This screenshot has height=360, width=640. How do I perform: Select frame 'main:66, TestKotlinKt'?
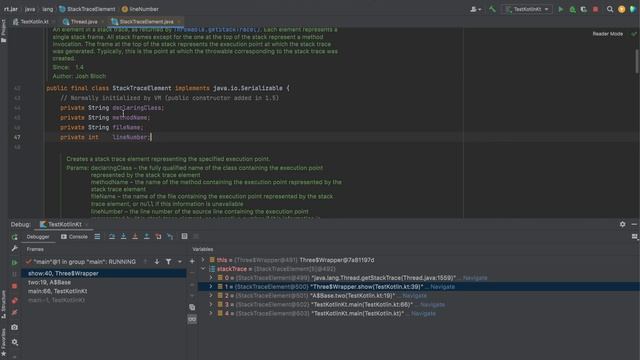104,291
